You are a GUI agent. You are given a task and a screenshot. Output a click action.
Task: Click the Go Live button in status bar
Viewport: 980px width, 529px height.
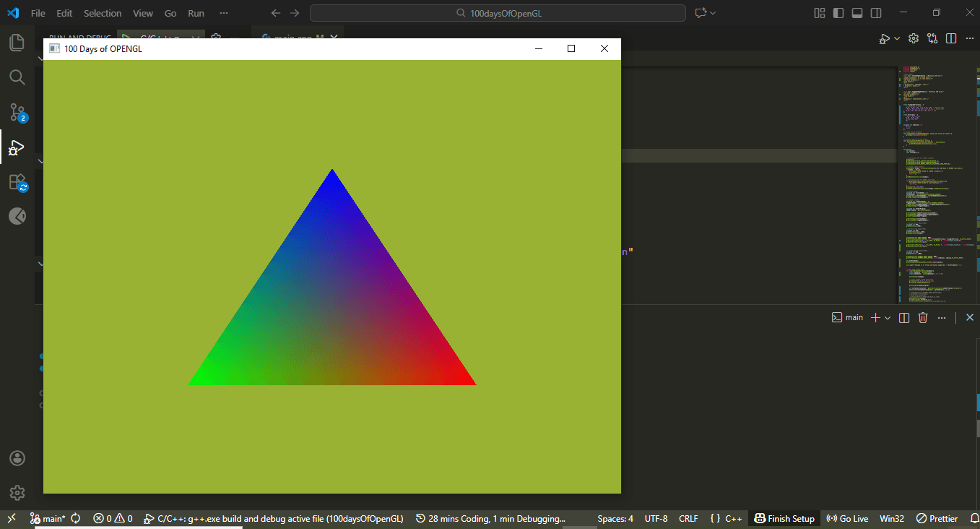[847, 519]
